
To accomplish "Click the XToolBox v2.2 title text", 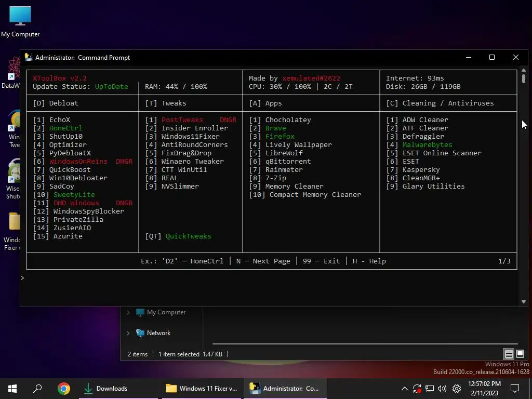I will coord(60,78).
